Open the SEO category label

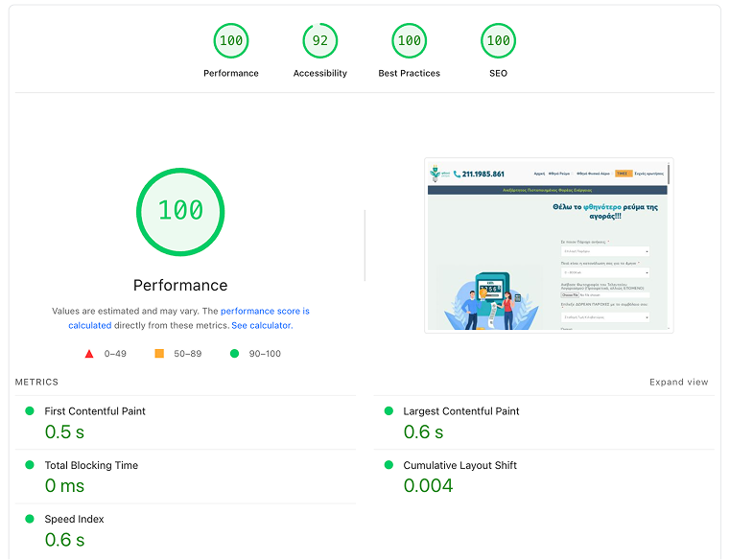click(x=498, y=73)
